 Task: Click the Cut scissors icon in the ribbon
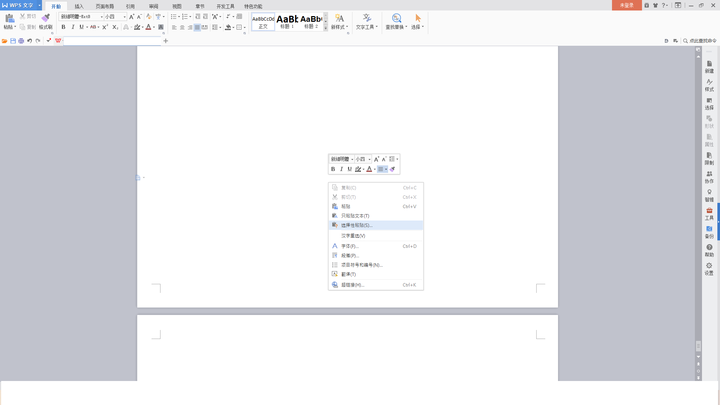(x=22, y=16)
